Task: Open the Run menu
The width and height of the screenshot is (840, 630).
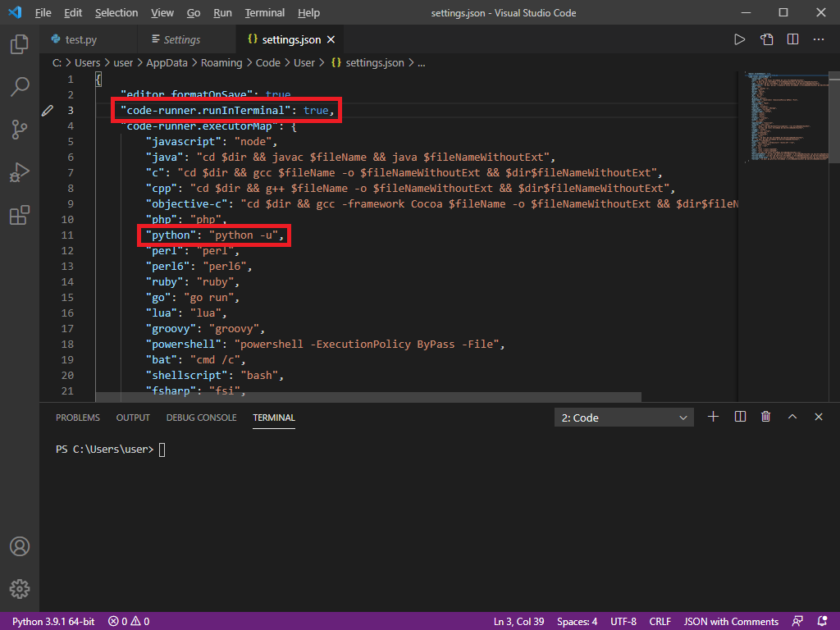Action: [222, 13]
